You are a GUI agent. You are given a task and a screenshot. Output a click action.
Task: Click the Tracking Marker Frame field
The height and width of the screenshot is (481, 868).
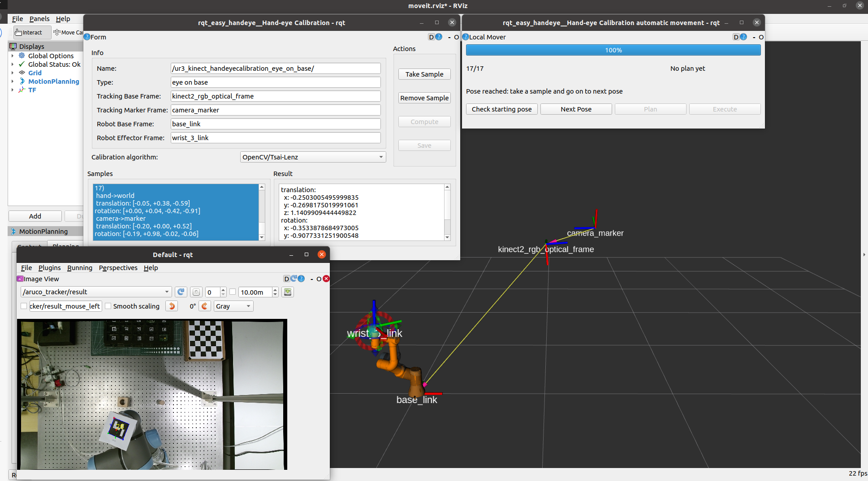[x=276, y=110]
